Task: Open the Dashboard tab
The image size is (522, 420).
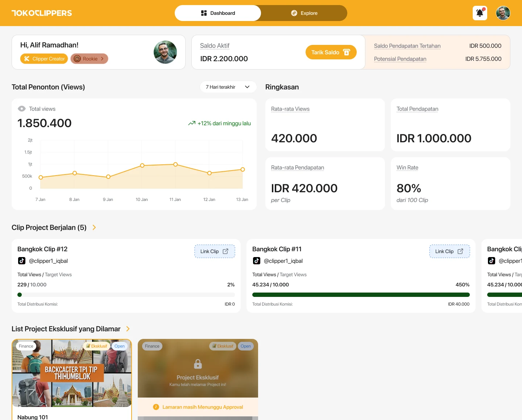Action: point(218,13)
